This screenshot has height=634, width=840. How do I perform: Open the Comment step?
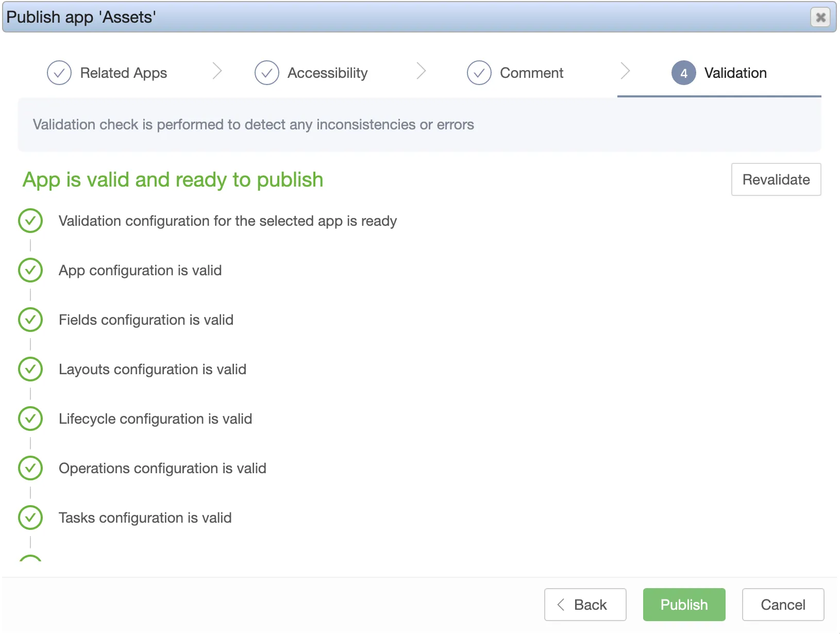(532, 73)
